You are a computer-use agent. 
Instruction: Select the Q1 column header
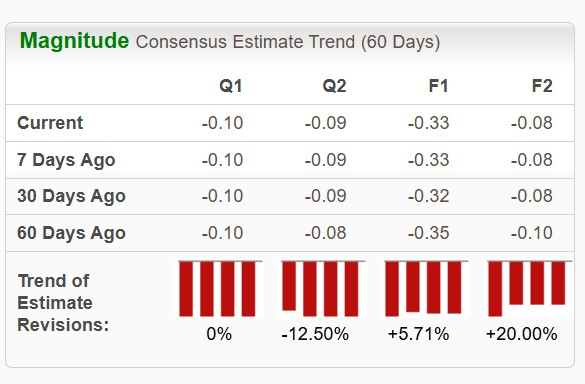pyautogui.click(x=231, y=86)
